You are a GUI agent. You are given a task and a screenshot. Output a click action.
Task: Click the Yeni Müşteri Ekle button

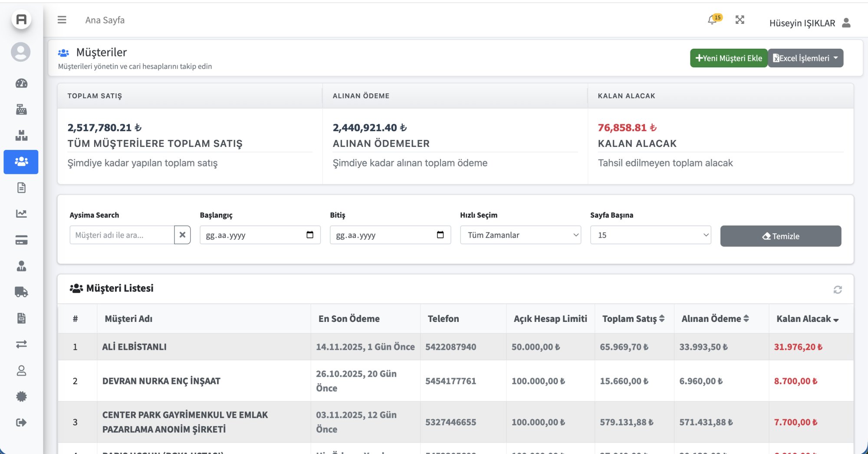pyautogui.click(x=728, y=58)
